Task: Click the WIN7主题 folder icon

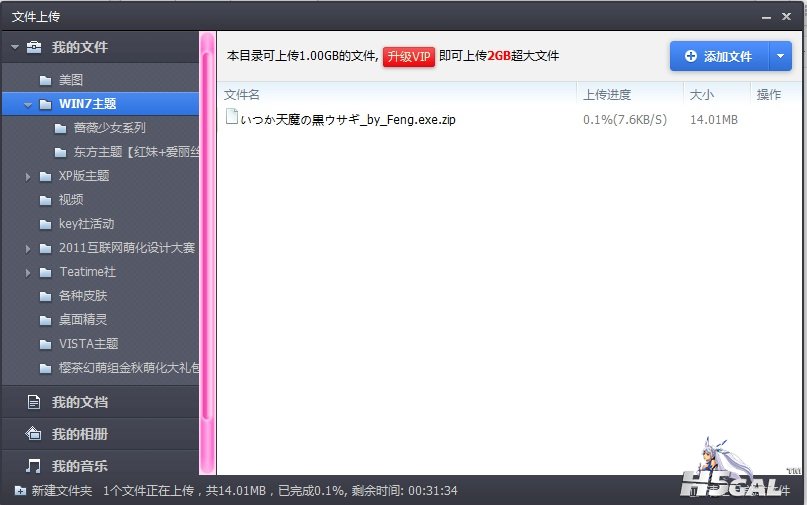Action: 45,105
